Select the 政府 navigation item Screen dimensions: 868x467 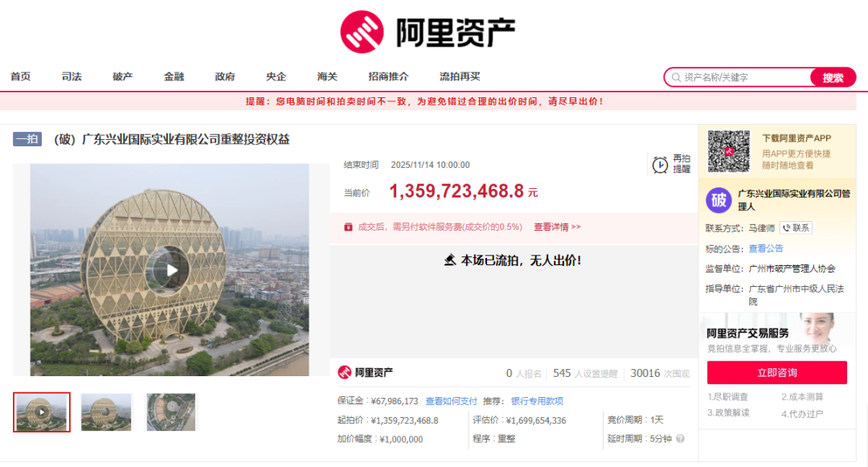[x=225, y=76]
